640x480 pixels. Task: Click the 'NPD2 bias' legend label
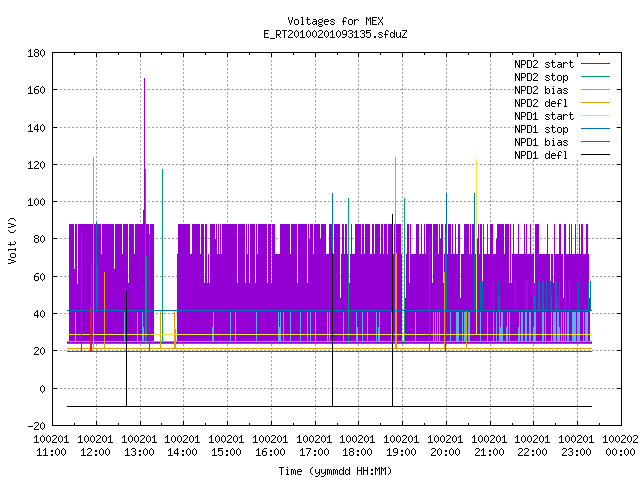[x=541, y=90]
